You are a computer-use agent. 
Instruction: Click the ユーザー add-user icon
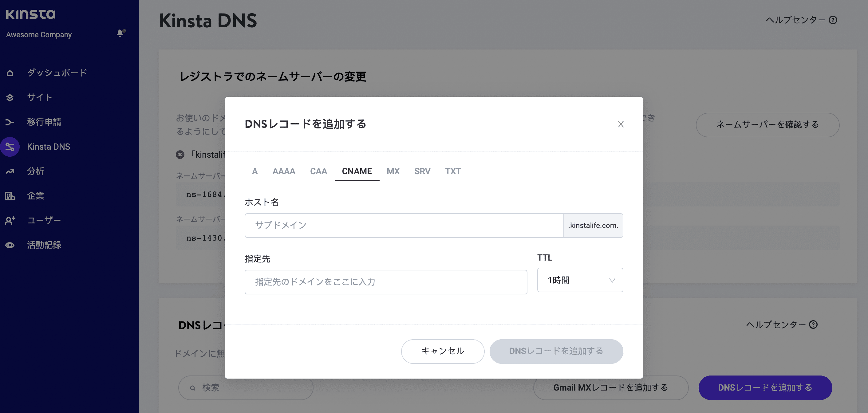tap(10, 220)
